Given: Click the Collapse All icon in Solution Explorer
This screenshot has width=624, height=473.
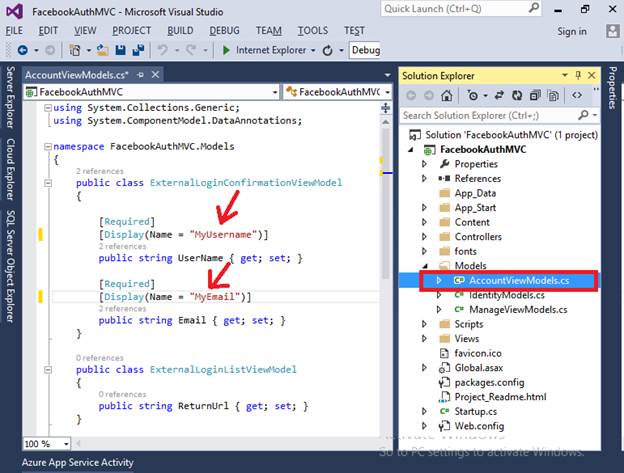Looking at the screenshot, I should pos(535,95).
